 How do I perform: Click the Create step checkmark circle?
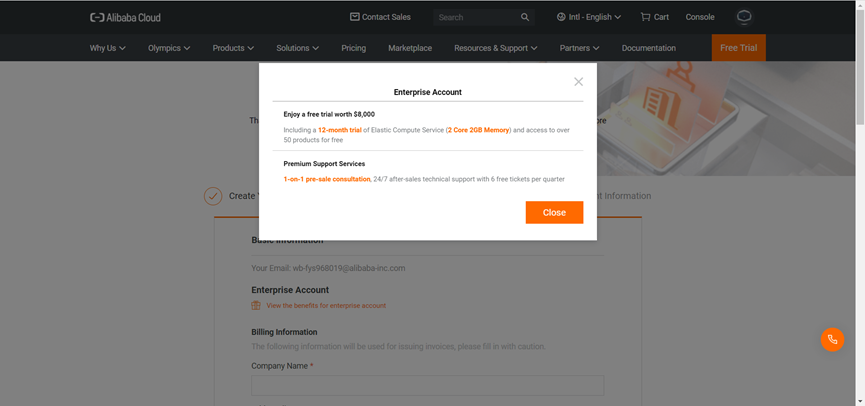[213, 196]
